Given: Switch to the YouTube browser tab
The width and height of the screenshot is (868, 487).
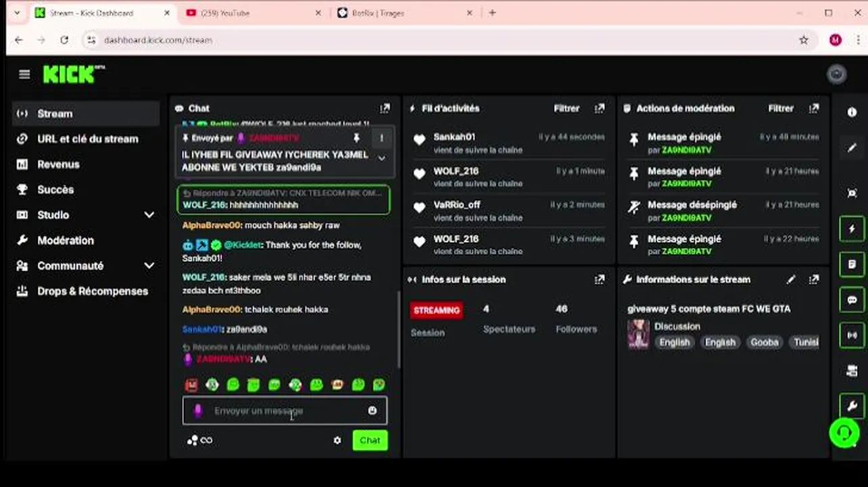Looking at the screenshot, I should point(254,13).
